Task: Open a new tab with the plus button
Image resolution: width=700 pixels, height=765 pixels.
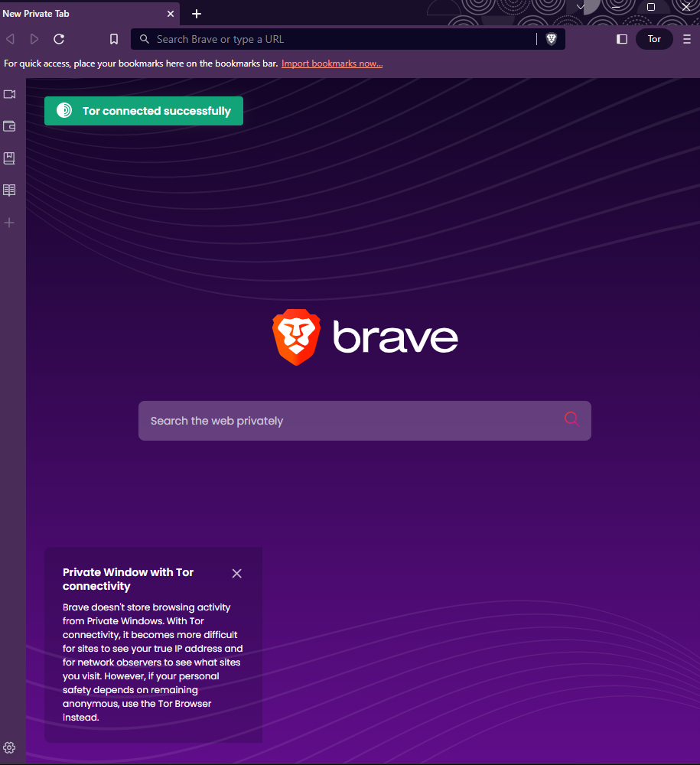Action: pos(197,14)
